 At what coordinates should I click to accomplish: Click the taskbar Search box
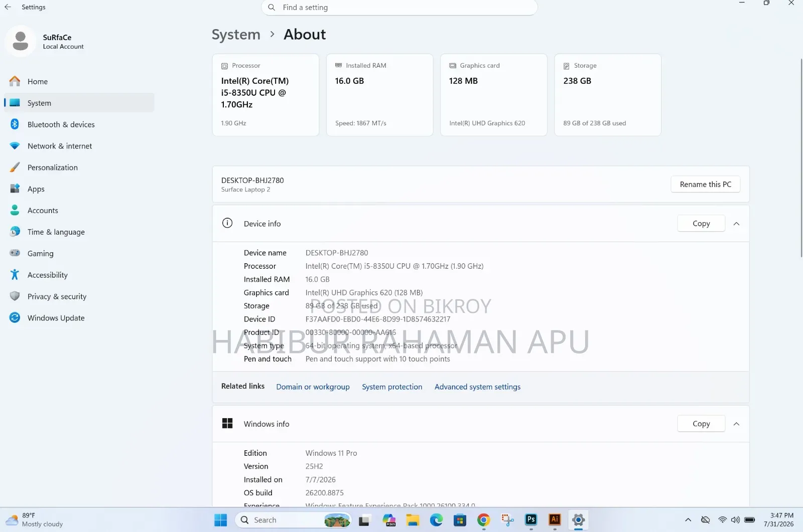point(293,520)
